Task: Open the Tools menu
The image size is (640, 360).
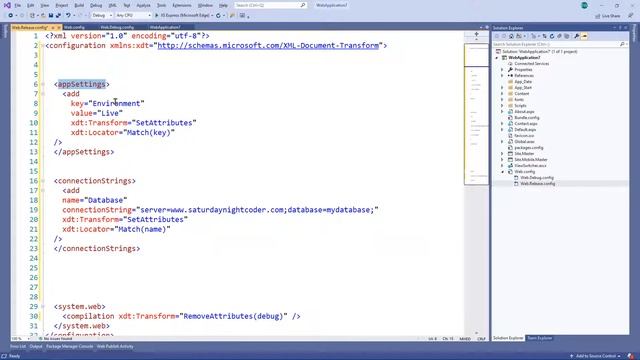Action: click(162, 5)
